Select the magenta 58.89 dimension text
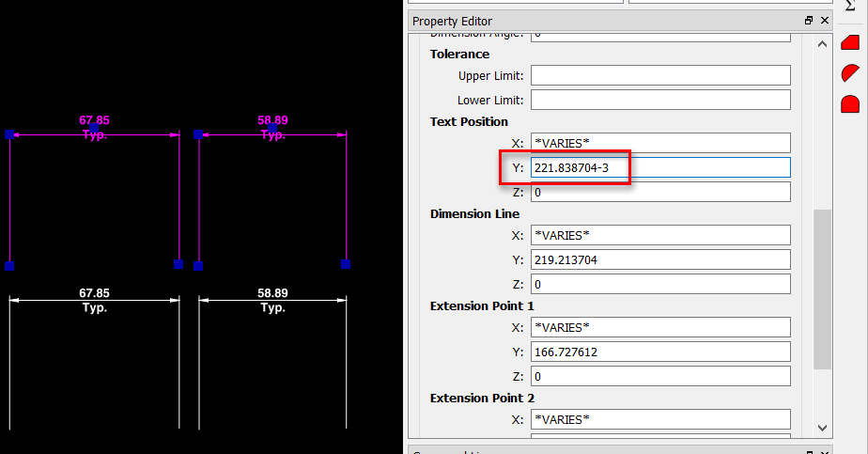 [273, 120]
